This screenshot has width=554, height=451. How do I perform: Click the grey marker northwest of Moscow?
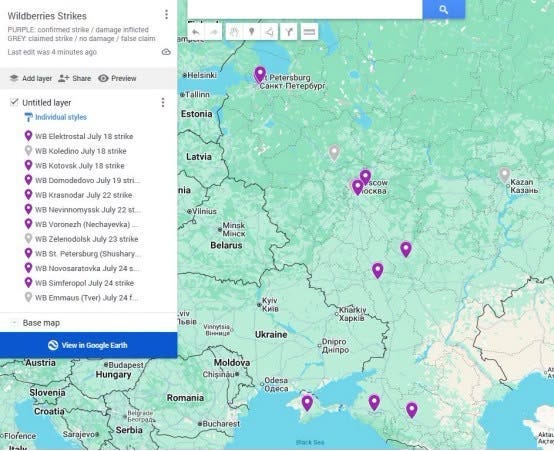point(334,153)
